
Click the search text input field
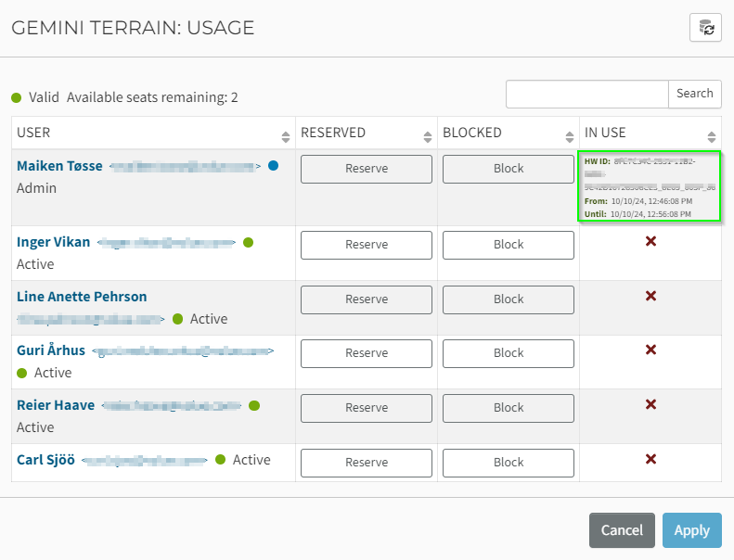[587, 94]
